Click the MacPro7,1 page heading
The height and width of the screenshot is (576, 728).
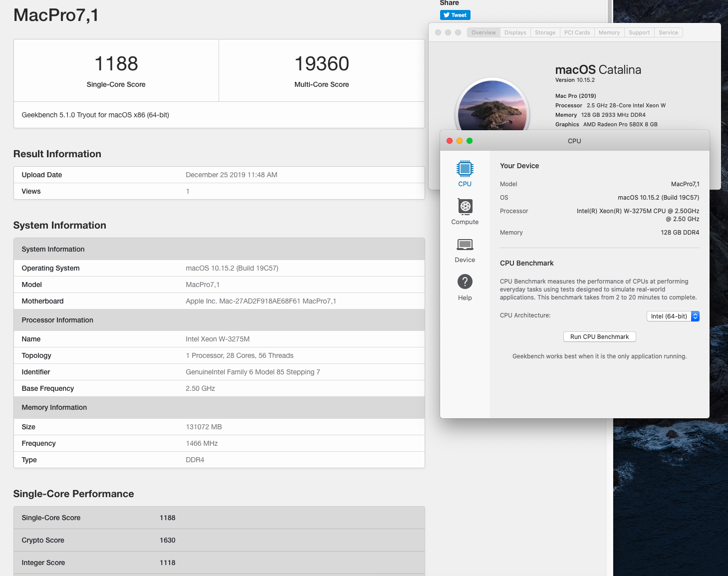(x=56, y=15)
